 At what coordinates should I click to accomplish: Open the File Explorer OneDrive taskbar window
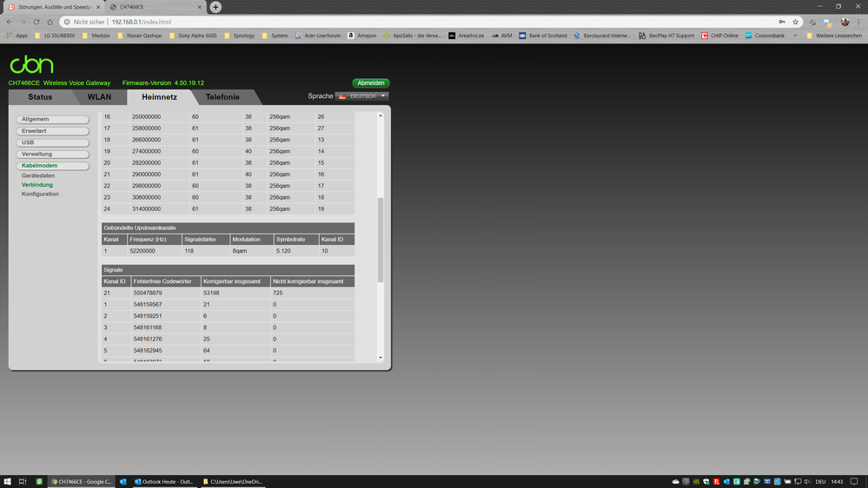coord(232,482)
